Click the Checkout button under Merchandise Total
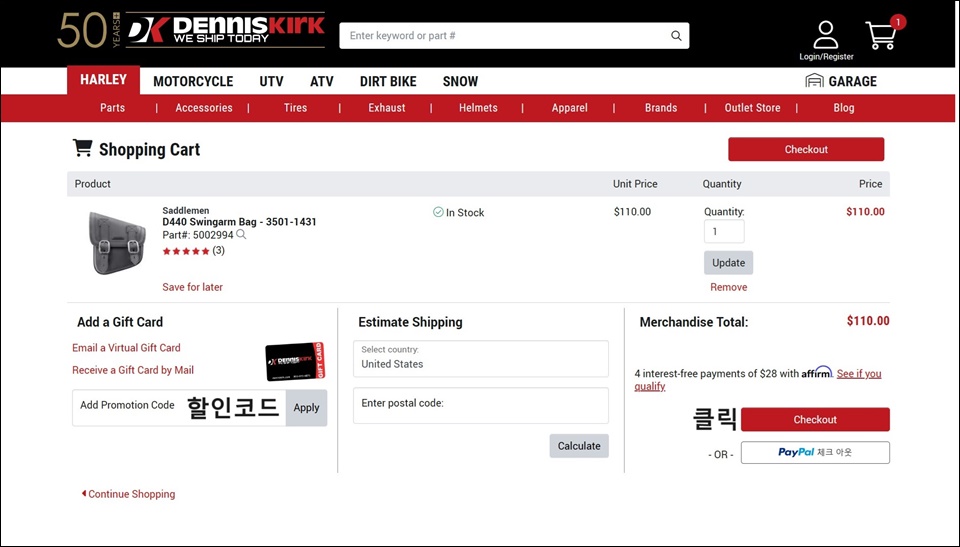 tap(815, 420)
